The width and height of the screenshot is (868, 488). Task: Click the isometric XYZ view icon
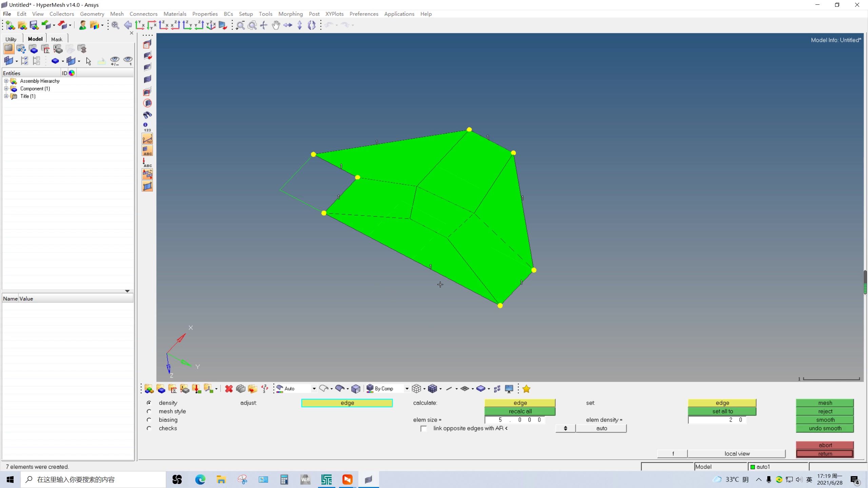point(211,25)
